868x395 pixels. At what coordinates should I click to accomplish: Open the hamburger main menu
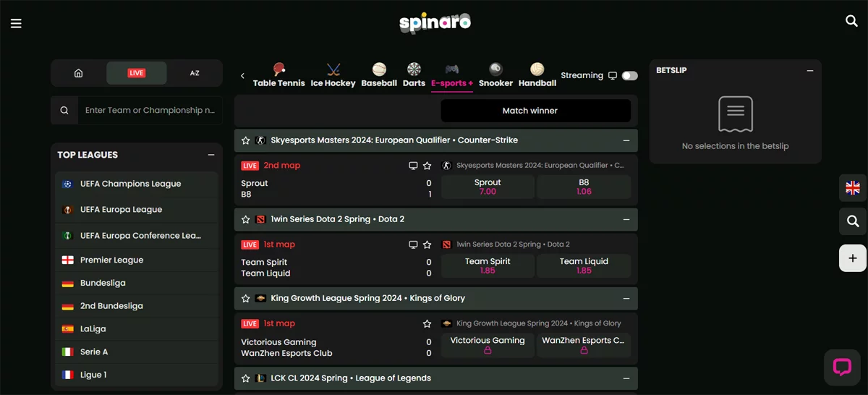16,23
